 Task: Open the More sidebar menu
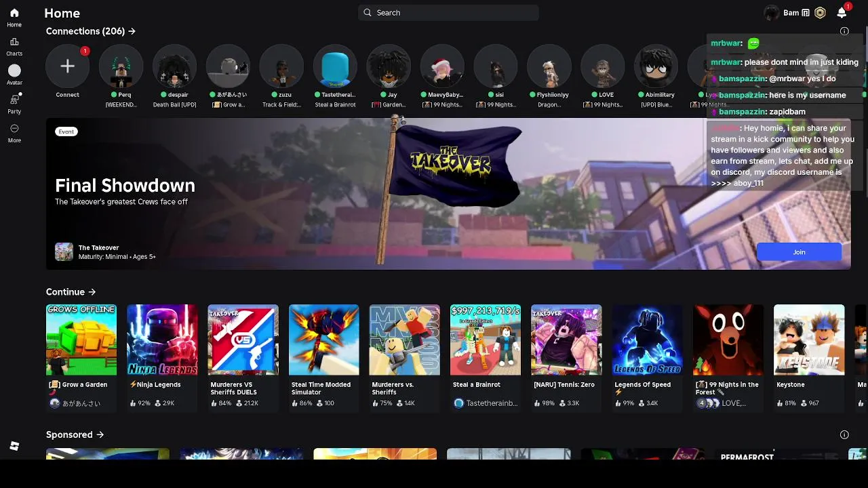pyautogui.click(x=14, y=128)
